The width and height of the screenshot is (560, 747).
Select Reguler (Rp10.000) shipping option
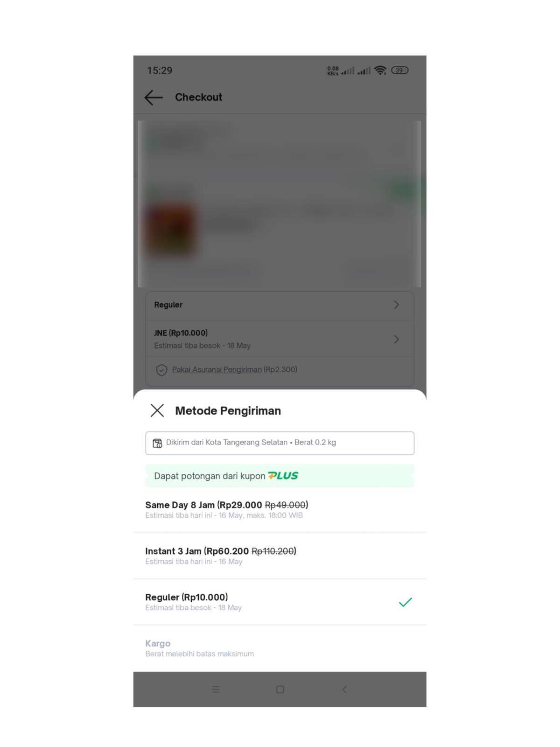[x=280, y=602]
